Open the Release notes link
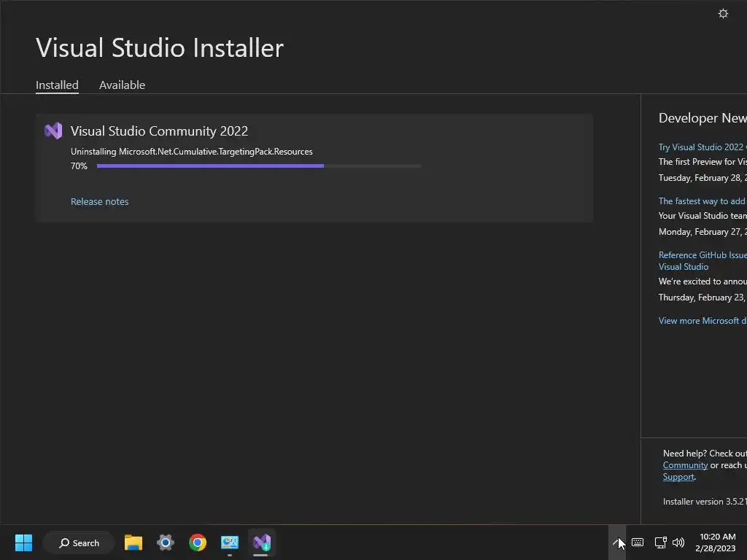 click(99, 201)
